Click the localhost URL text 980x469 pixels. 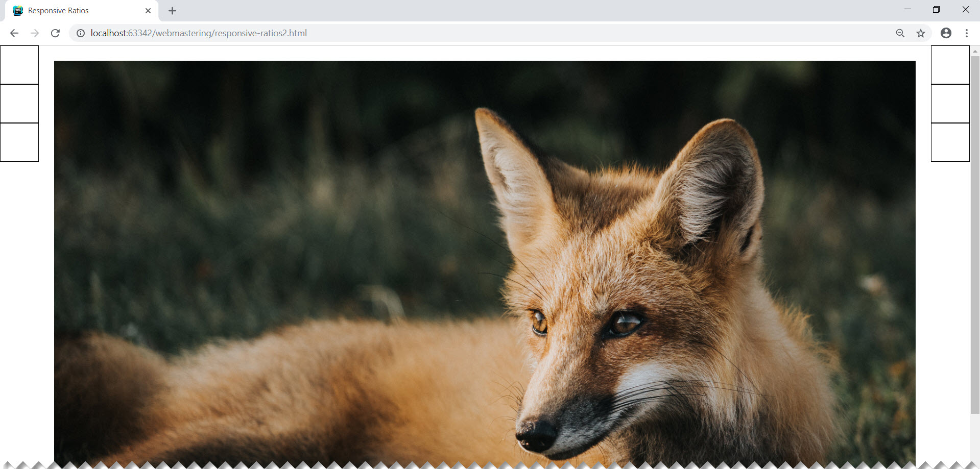click(x=198, y=33)
